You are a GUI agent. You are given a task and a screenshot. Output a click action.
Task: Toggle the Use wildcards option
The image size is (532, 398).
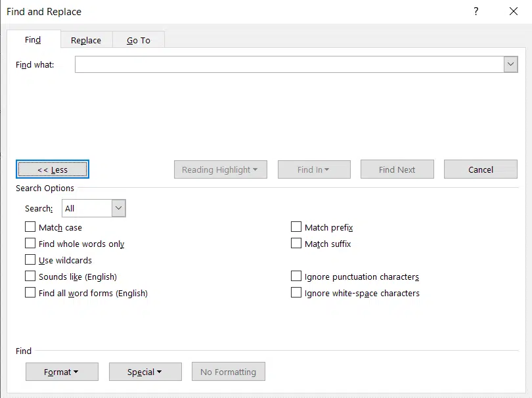click(x=30, y=259)
